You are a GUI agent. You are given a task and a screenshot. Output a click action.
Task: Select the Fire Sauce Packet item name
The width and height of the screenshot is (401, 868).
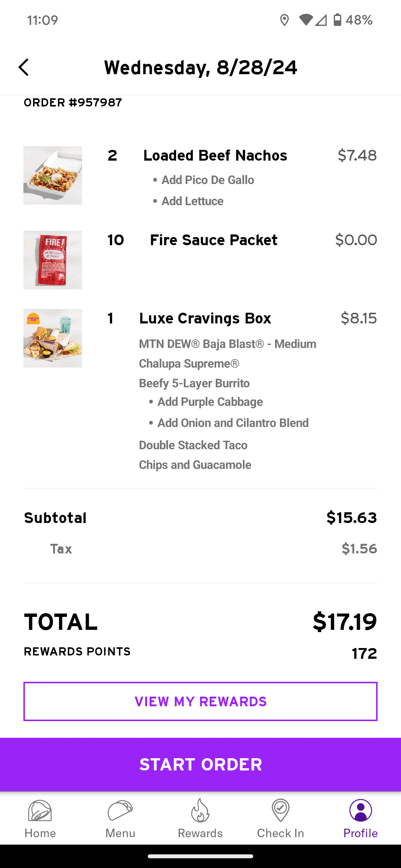coord(213,240)
